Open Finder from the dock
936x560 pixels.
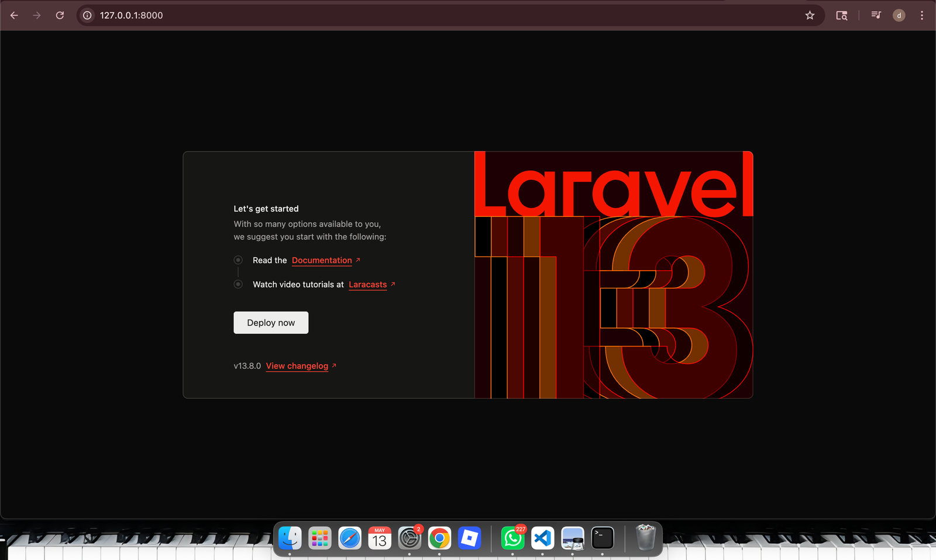290,538
